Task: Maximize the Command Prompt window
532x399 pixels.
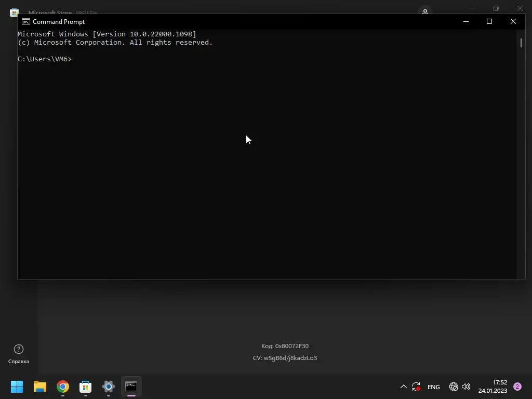Action: tap(489, 21)
